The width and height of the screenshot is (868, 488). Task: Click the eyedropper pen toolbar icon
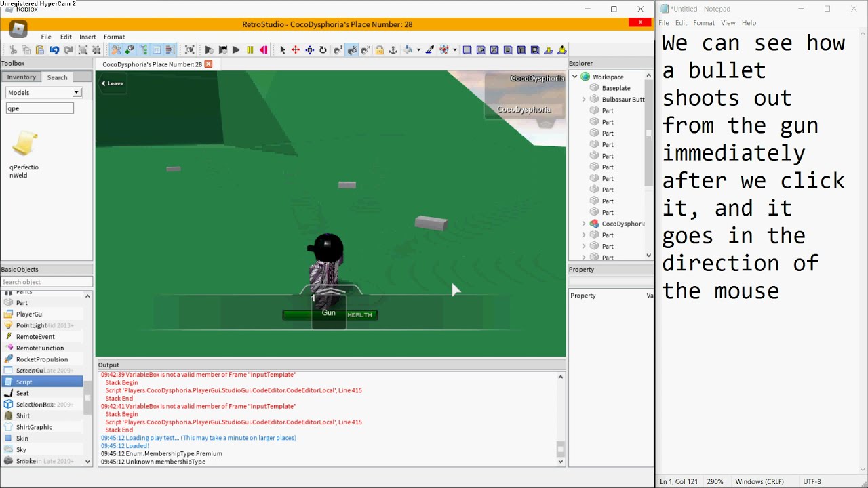[x=429, y=49]
